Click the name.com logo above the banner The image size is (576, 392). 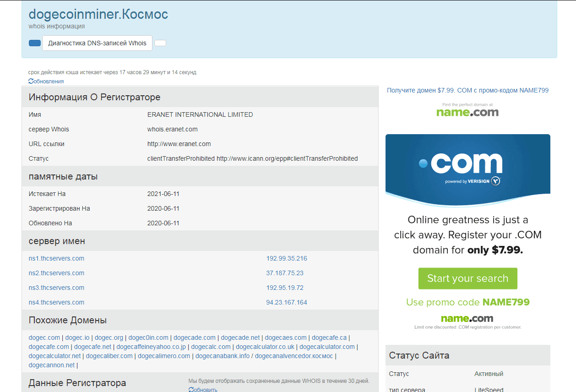click(x=467, y=112)
